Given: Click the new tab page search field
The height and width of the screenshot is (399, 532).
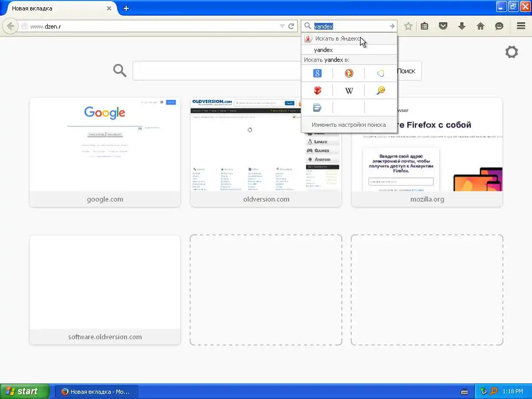Looking at the screenshot, I should tap(217, 71).
